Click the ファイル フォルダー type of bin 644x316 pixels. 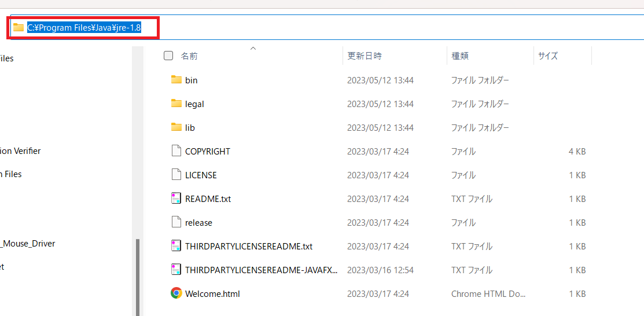click(x=480, y=80)
